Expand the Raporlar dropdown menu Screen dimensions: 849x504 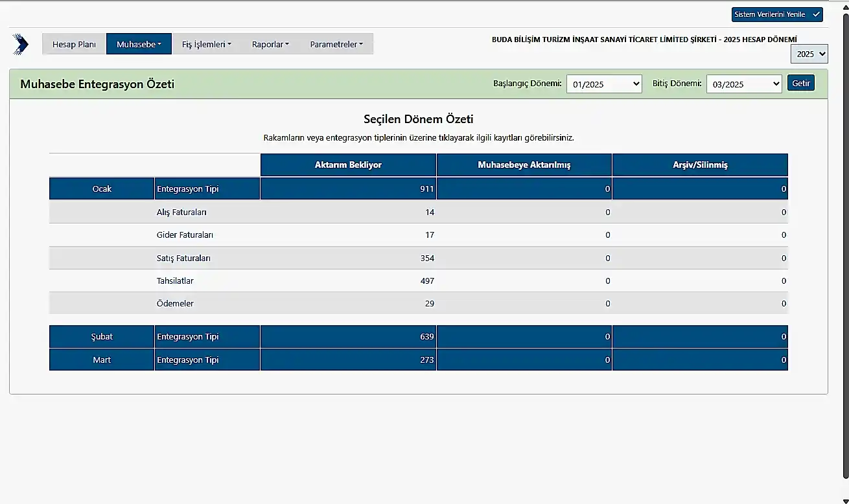[x=270, y=44]
